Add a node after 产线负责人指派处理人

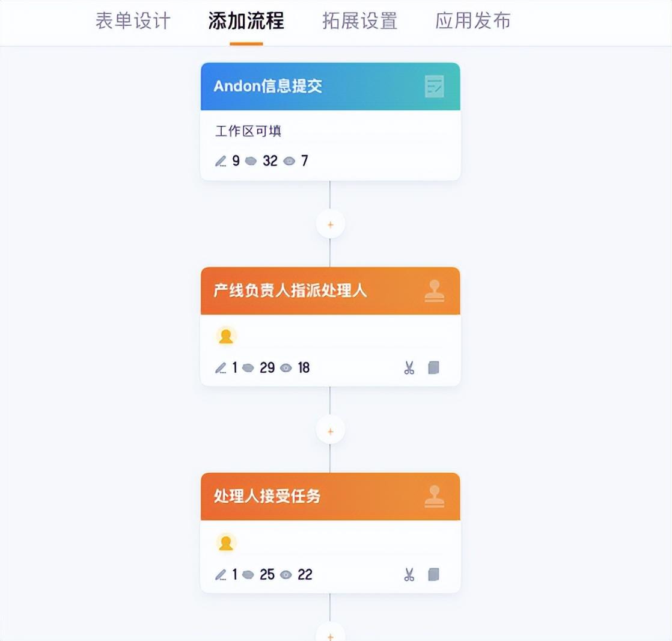pyautogui.click(x=331, y=431)
